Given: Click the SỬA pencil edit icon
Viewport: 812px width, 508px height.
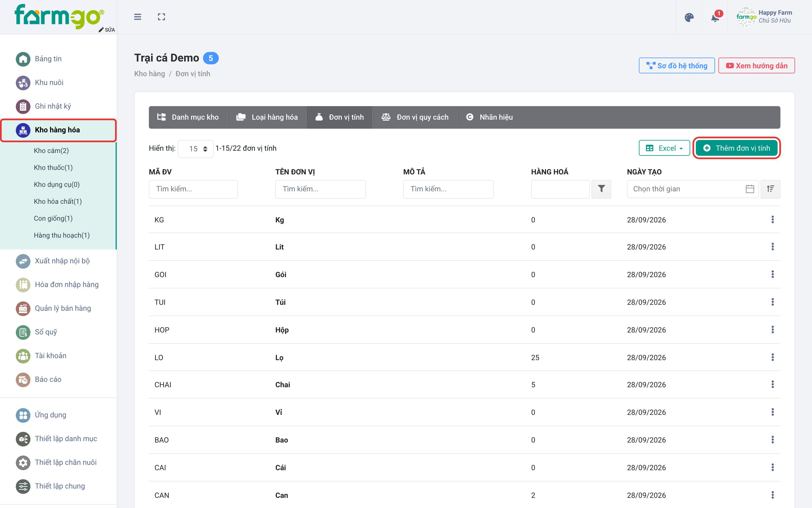Looking at the screenshot, I should pos(107,30).
